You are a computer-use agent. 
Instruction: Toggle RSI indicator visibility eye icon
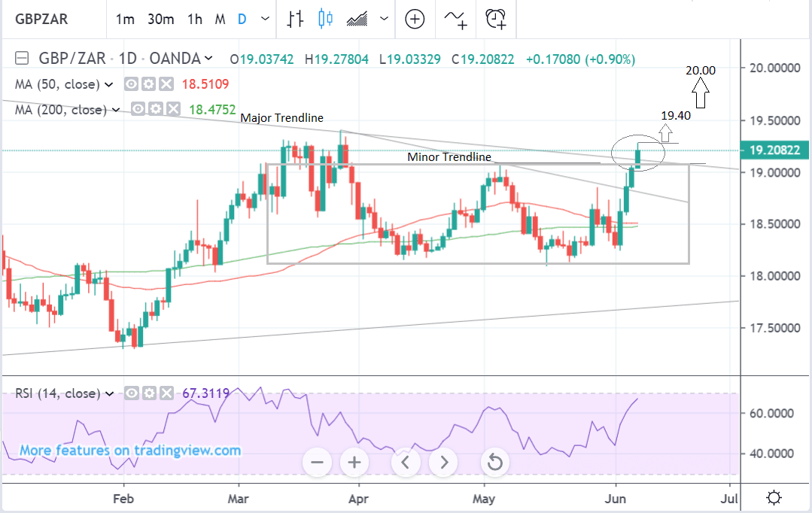[x=131, y=393]
